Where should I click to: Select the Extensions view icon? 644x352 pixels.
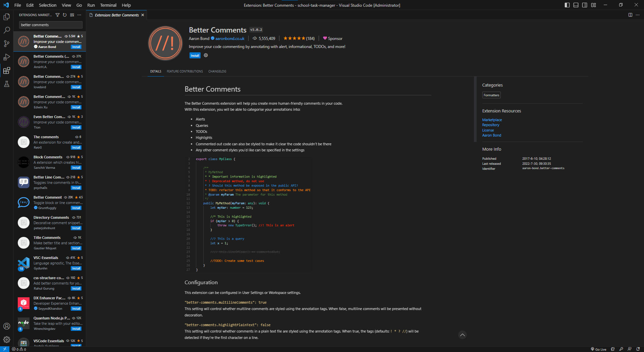point(6,70)
